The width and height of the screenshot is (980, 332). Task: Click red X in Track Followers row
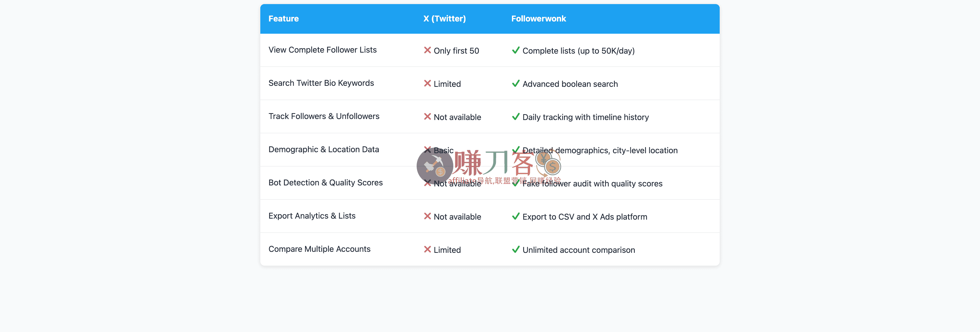[x=427, y=116]
